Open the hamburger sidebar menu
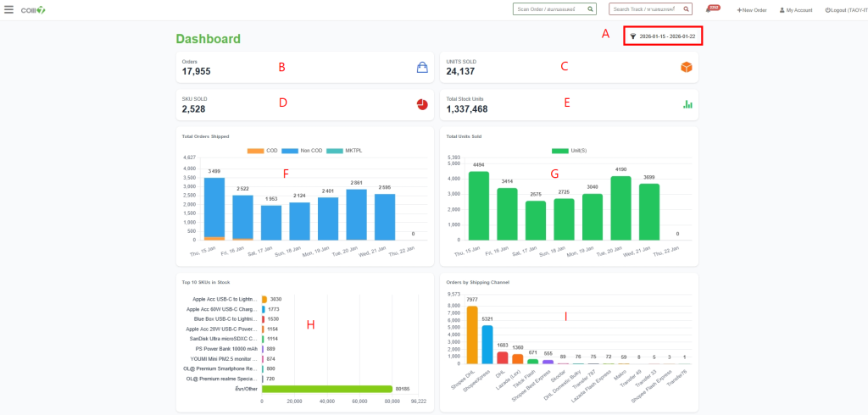 8,10
